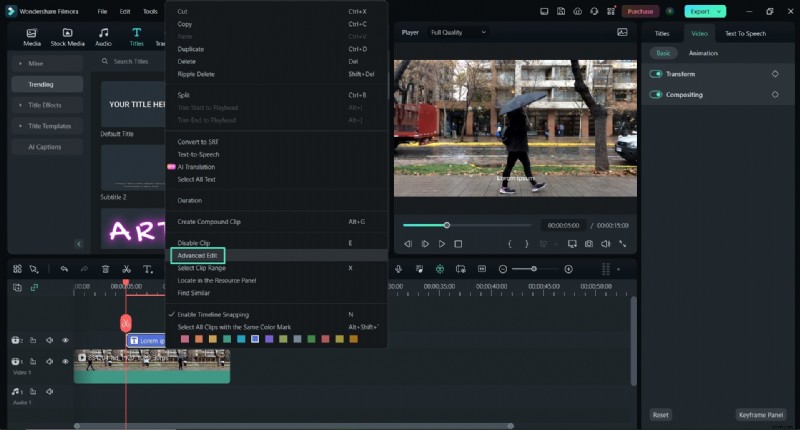Open the Keyframe Panel button
The width and height of the screenshot is (800, 430).
tap(761, 415)
